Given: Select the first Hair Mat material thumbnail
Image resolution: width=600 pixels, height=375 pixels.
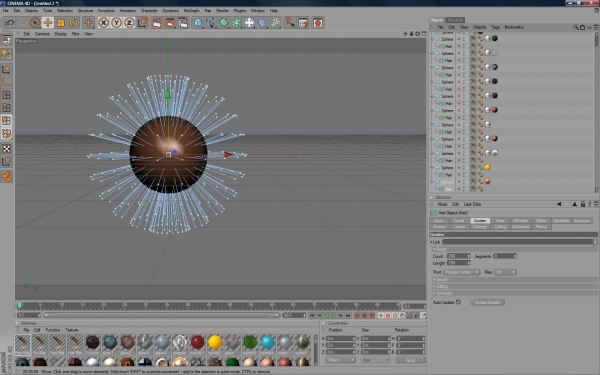Looking at the screenshot, I should 23,344.
